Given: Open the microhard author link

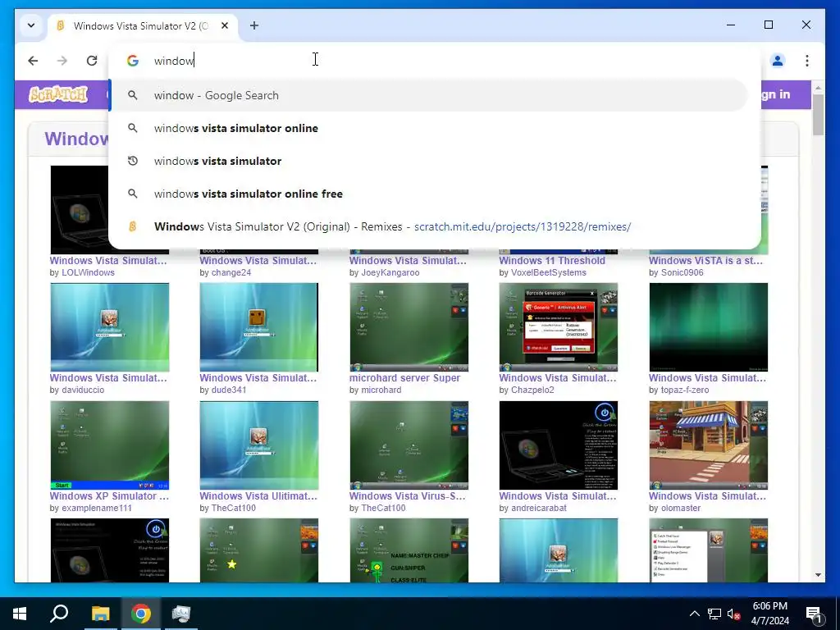Looking at the screenshot, I should [381, 390].
